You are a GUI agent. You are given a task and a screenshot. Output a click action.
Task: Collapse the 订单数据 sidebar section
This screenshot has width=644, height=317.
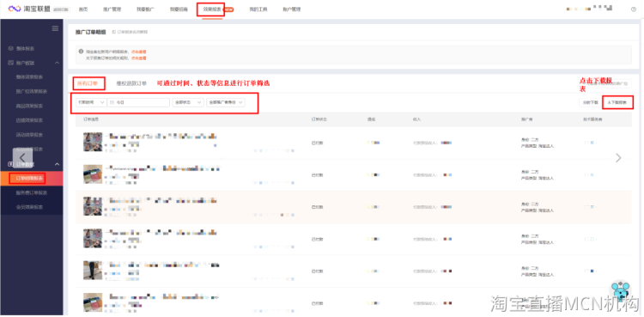click(57, 164)
